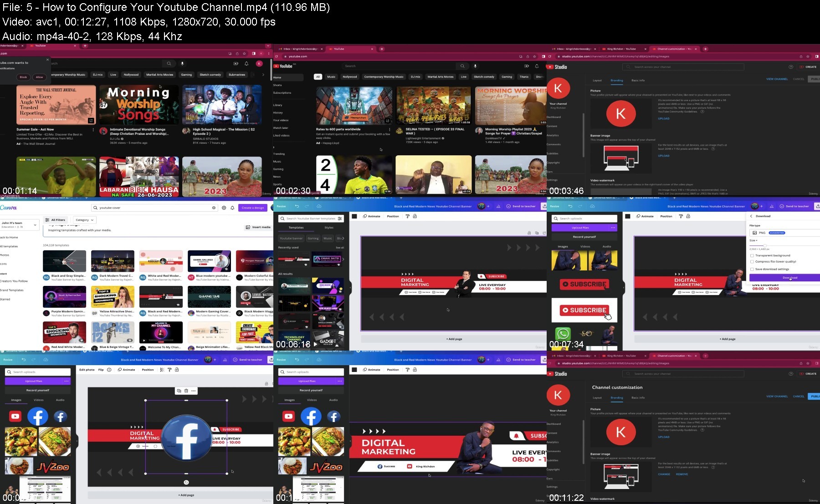Click the paint roller copy-style icon in 00:06:18 frame

408,216
